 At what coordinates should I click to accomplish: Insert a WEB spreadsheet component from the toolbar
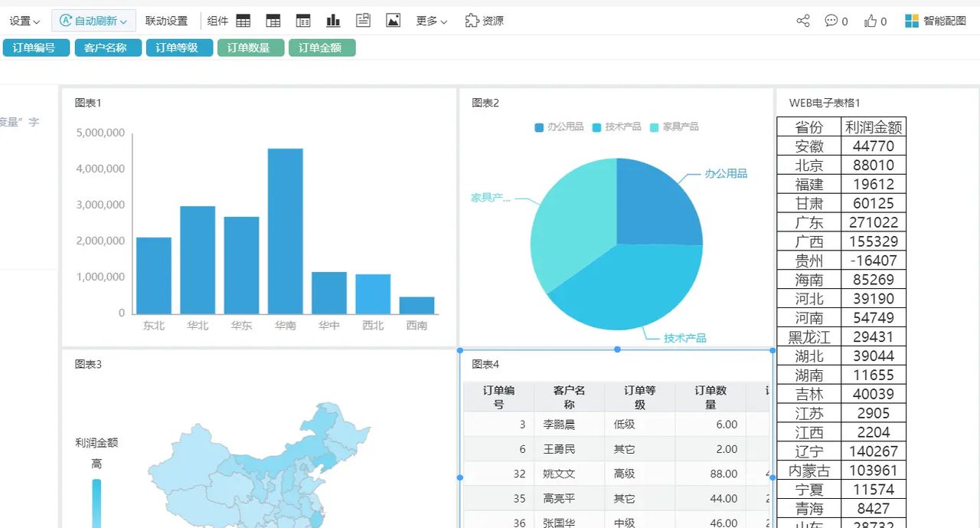243,21
